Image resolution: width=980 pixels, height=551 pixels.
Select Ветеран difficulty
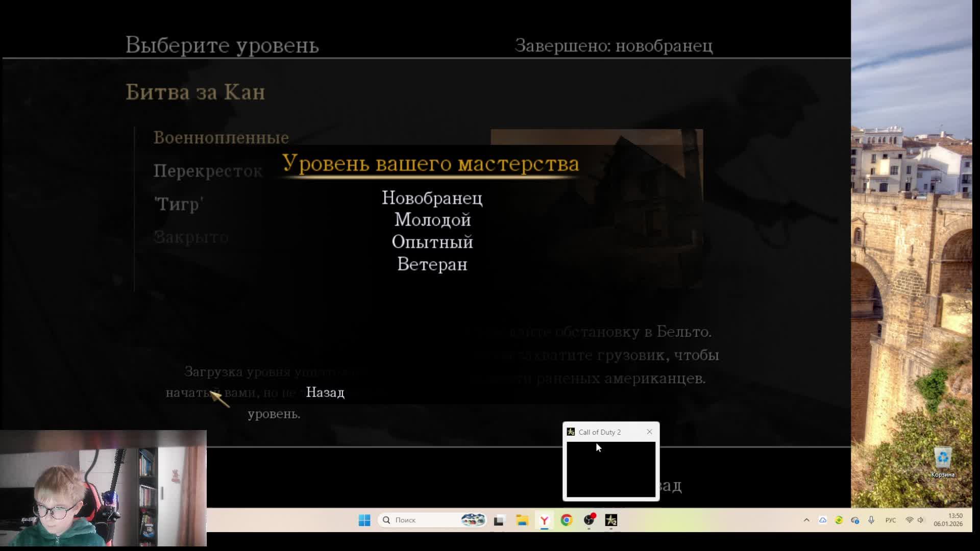pyautogui.click(x=432, y=265)
